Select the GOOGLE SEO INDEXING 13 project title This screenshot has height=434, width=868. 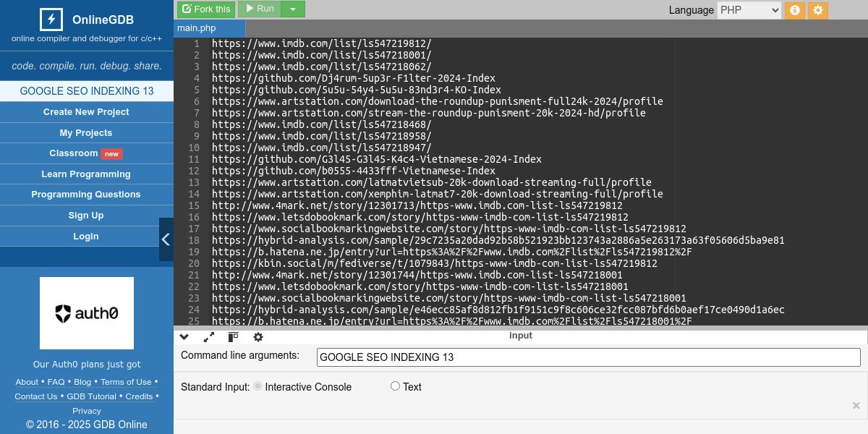coord(87,91)
